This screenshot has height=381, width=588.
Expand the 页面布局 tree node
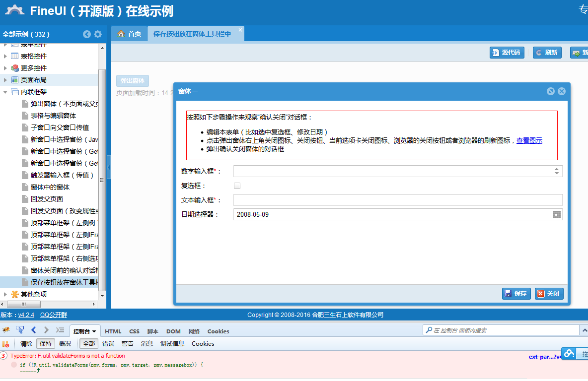coord(5,80)
